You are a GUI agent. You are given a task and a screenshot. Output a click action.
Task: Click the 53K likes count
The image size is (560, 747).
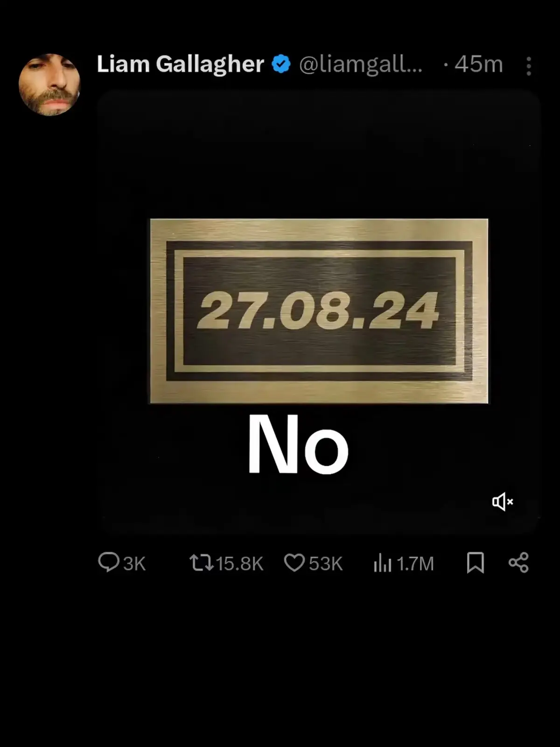click(326, 564)
